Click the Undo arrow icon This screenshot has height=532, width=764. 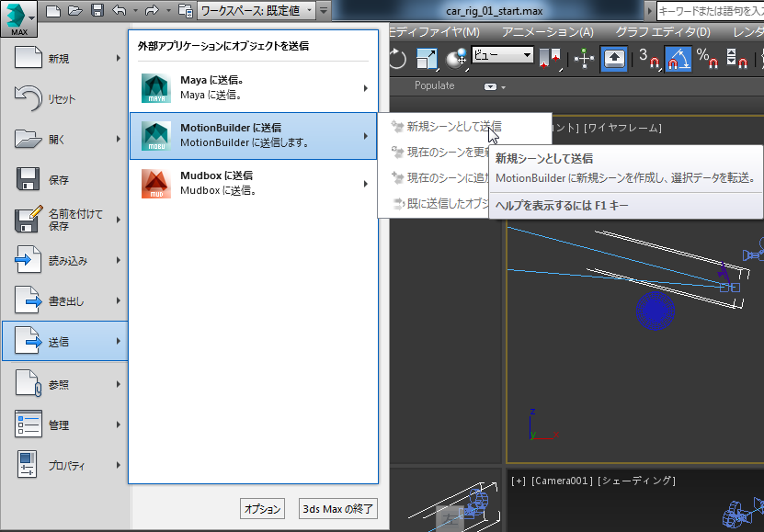119,11
